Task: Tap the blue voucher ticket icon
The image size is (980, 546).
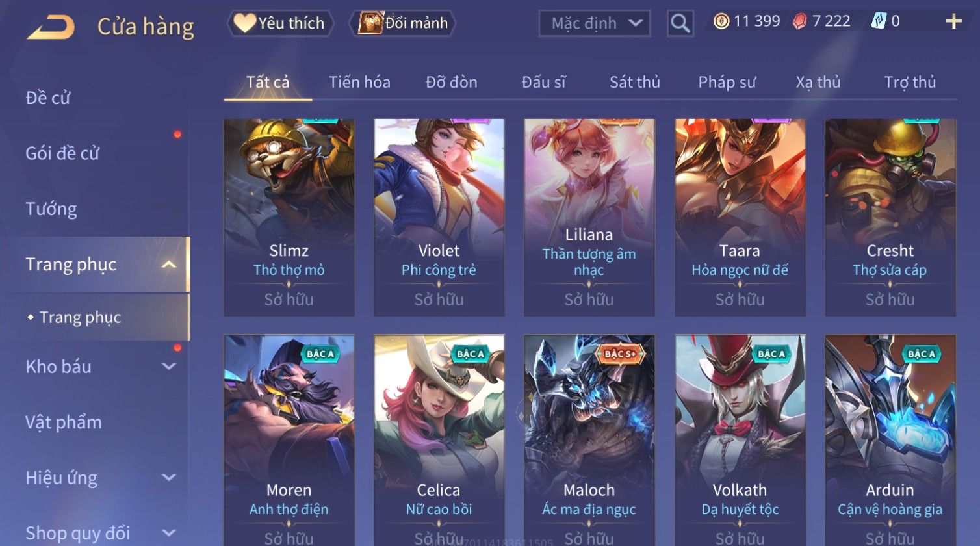Action: click(x=879, y=21)
